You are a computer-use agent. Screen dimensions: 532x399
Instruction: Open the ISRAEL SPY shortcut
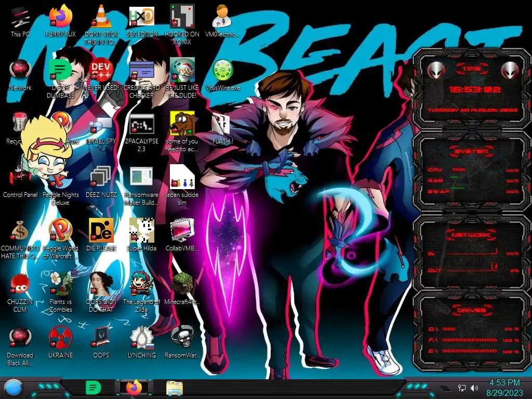(x=101, y=130)
